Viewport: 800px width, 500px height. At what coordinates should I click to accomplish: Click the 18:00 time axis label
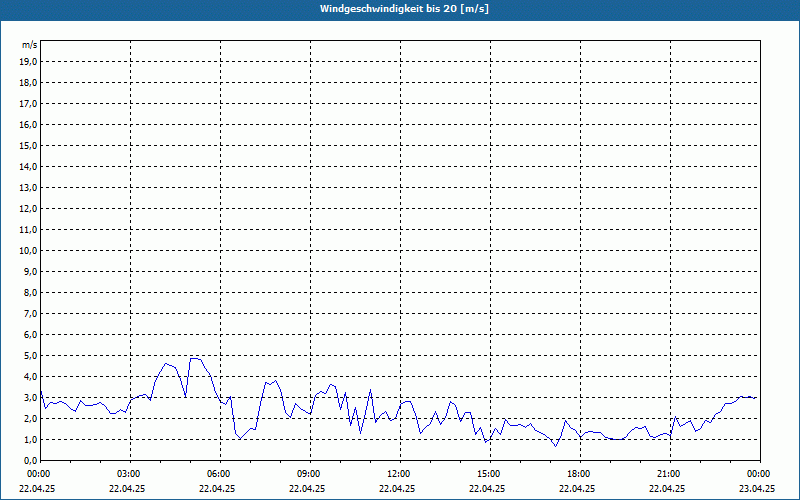[580, 474]
